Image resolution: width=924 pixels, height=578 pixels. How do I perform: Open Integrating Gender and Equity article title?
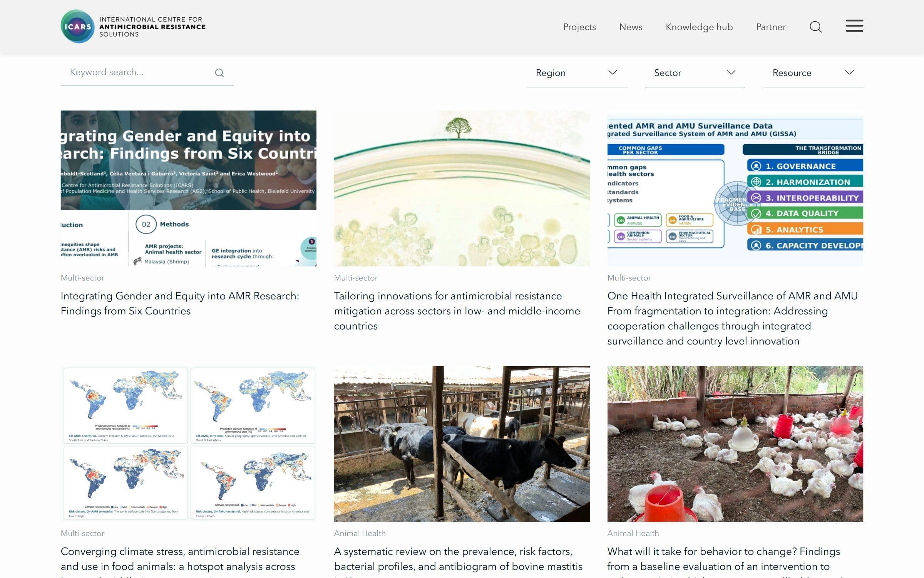180,303
